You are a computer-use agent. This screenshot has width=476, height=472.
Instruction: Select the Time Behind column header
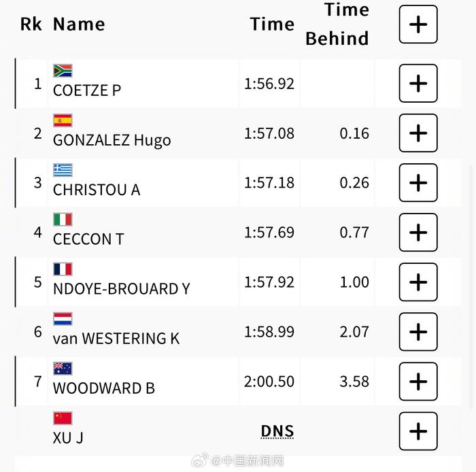[x=337, y=24]
